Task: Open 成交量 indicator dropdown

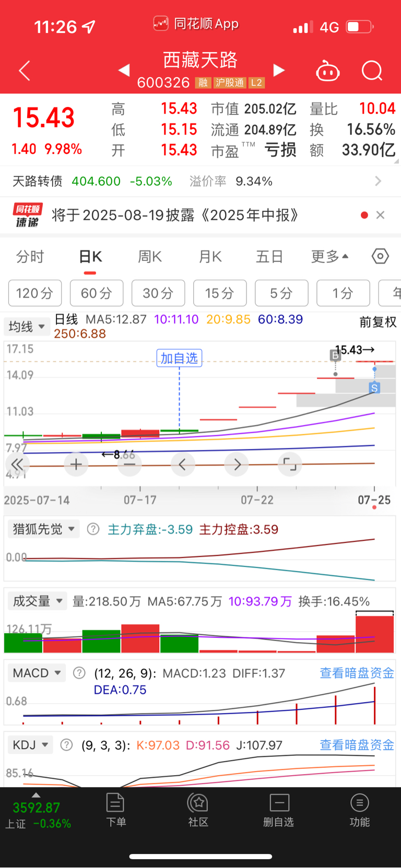Action: 37,601
